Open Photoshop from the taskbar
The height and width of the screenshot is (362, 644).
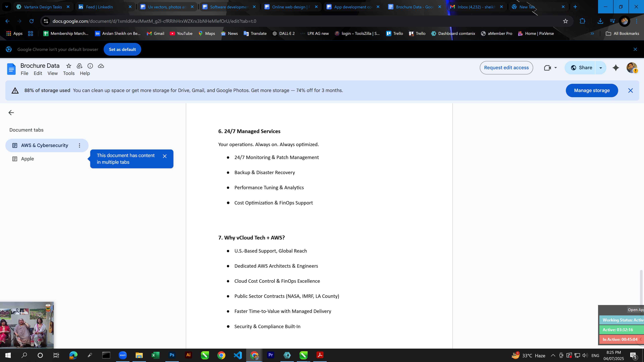tap(172, 355)
